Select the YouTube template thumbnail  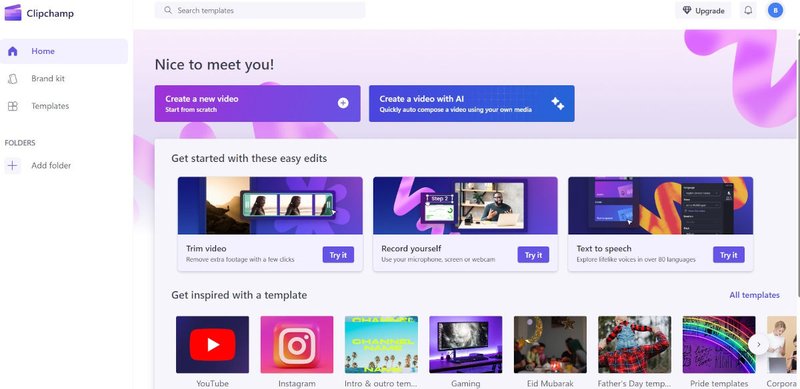[212, 345]
